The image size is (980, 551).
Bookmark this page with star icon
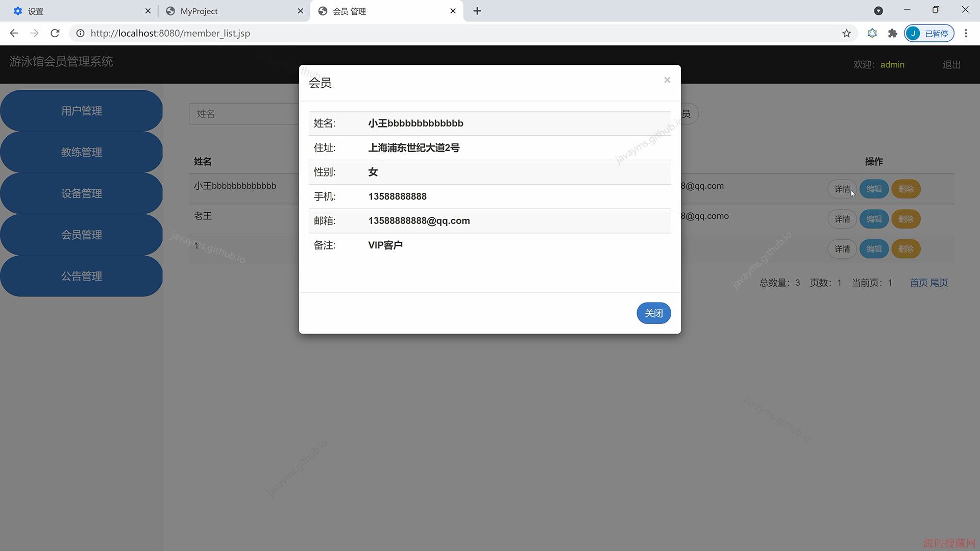(x=846, y=34)
